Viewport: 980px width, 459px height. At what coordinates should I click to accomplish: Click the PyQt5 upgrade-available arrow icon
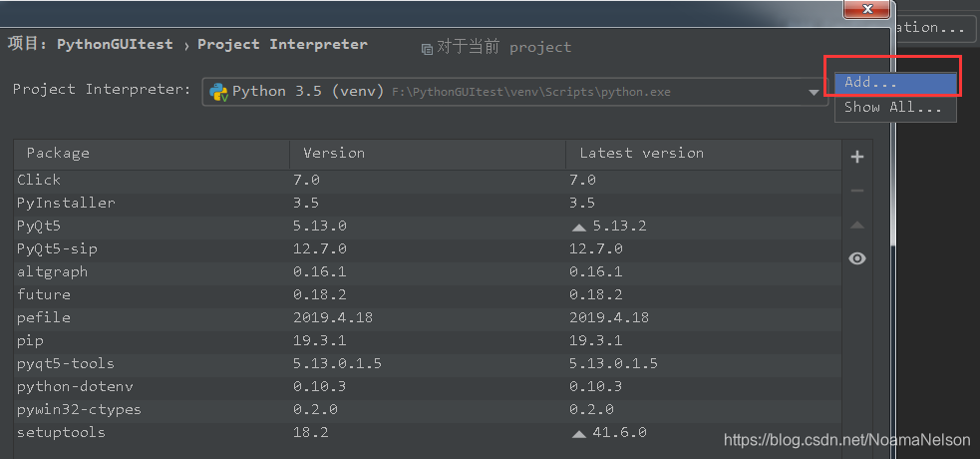click(x=578, y=227)
